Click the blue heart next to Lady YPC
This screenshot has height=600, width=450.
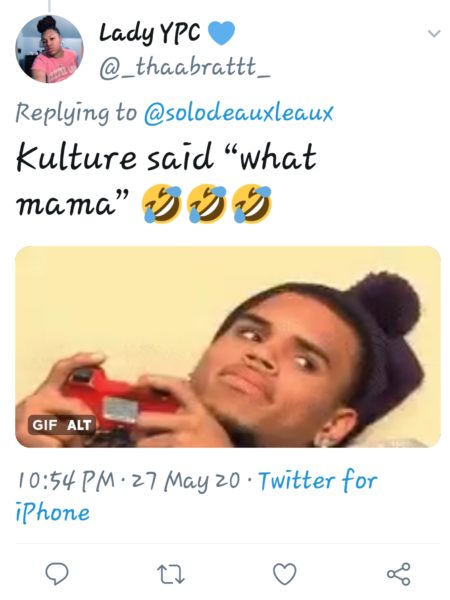tap(221, 33)
